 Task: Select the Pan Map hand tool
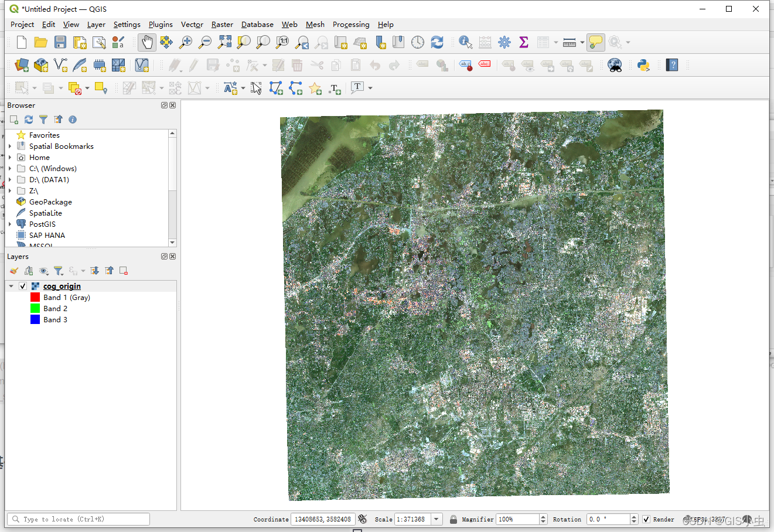coord(147,42)
